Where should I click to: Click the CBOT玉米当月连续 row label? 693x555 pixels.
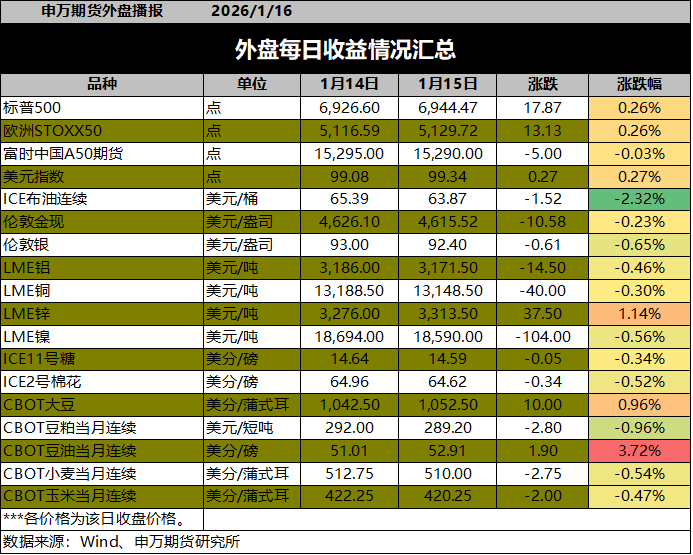coord(70,496)
